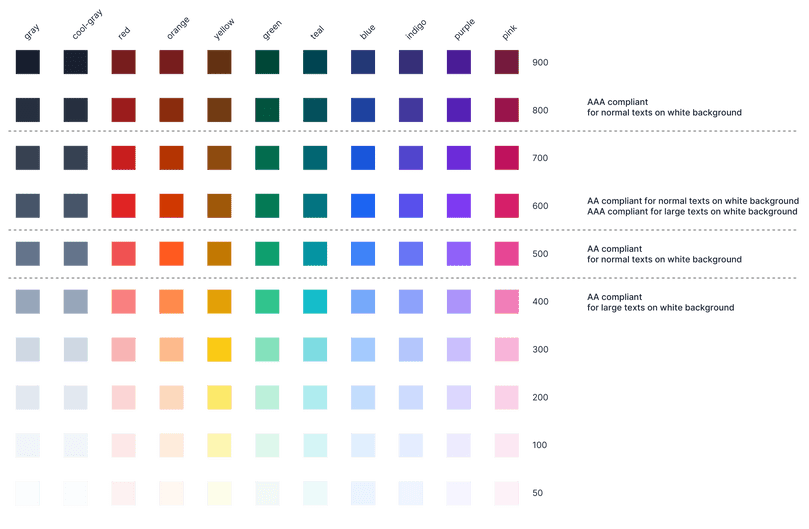Image resolution: width=809 pixels, height=529 pixels.
Task: Click the '100' shade row label
Action: click(x=540, y=445)
